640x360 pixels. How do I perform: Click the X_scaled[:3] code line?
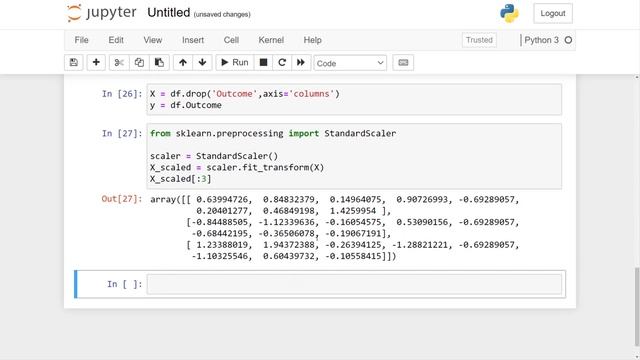coord(180,179)
